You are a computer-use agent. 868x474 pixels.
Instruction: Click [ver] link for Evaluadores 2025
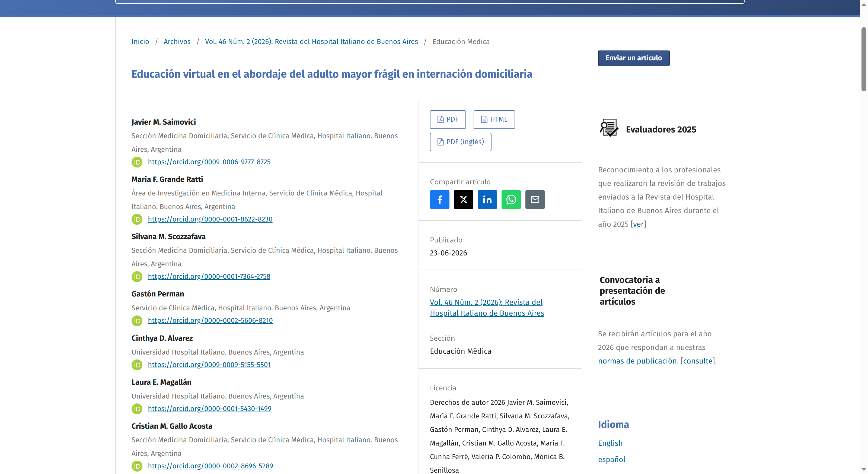pos(638,224)
